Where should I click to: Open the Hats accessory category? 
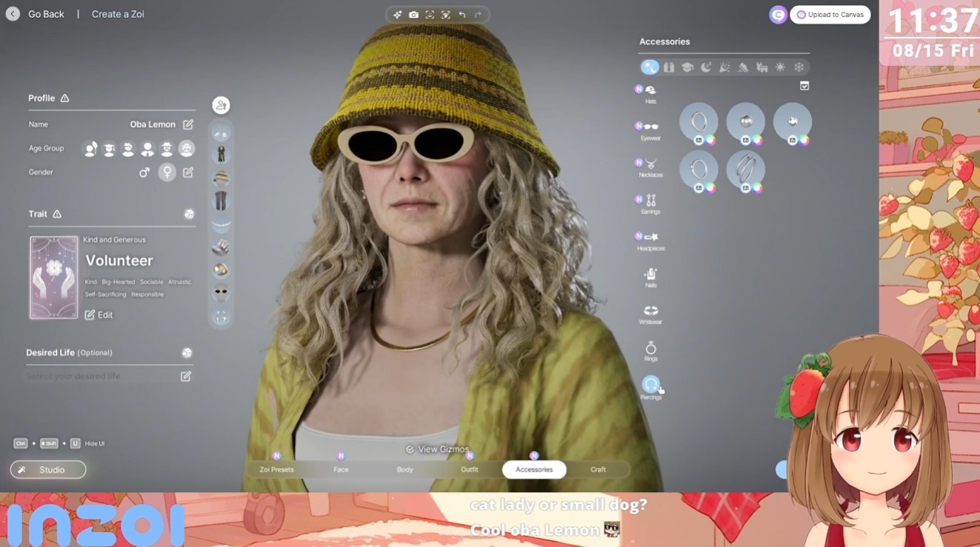[x=650, y=94]
